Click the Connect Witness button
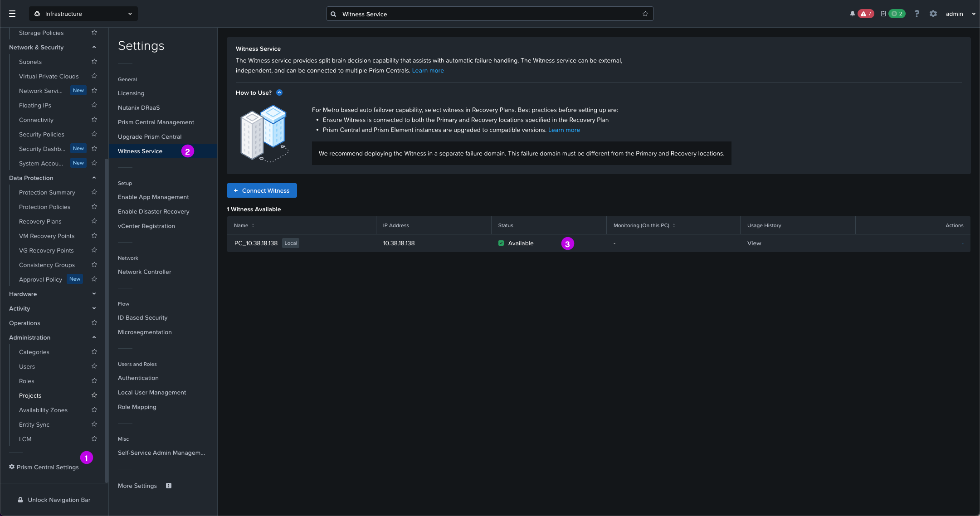 coord(262,190)
